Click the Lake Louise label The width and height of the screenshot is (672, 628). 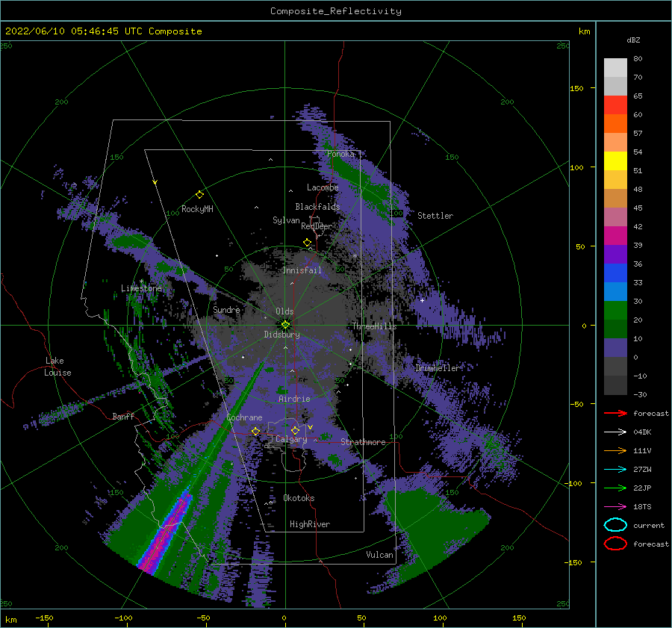pos(58,367)
